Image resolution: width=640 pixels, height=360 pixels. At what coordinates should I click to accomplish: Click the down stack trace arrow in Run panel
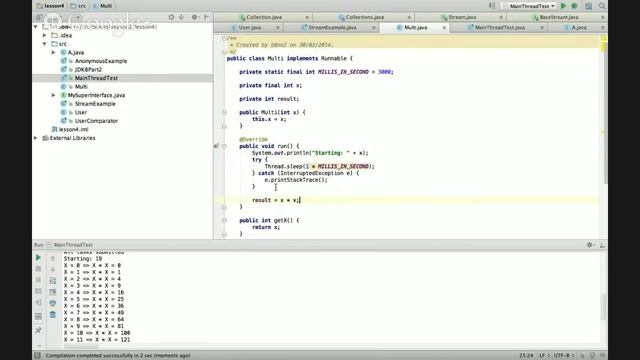tap(53, 269)
